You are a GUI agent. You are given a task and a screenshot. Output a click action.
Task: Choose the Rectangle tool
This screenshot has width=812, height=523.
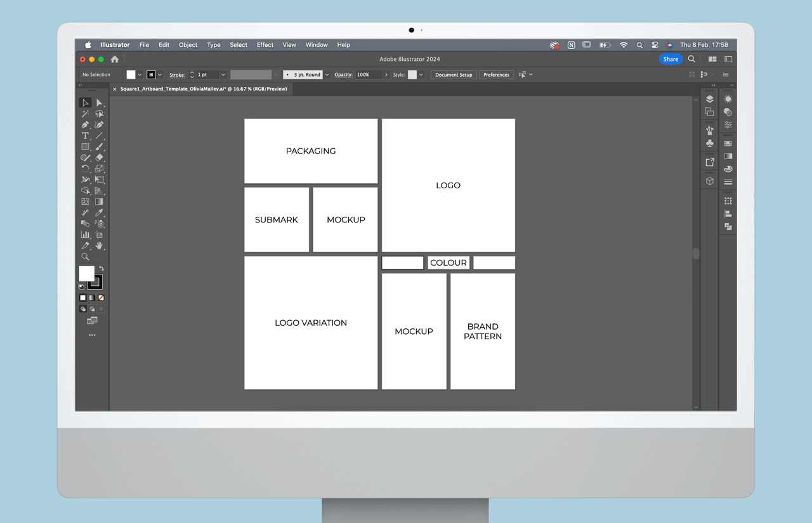pyautogui.click(x=85, y=146)
